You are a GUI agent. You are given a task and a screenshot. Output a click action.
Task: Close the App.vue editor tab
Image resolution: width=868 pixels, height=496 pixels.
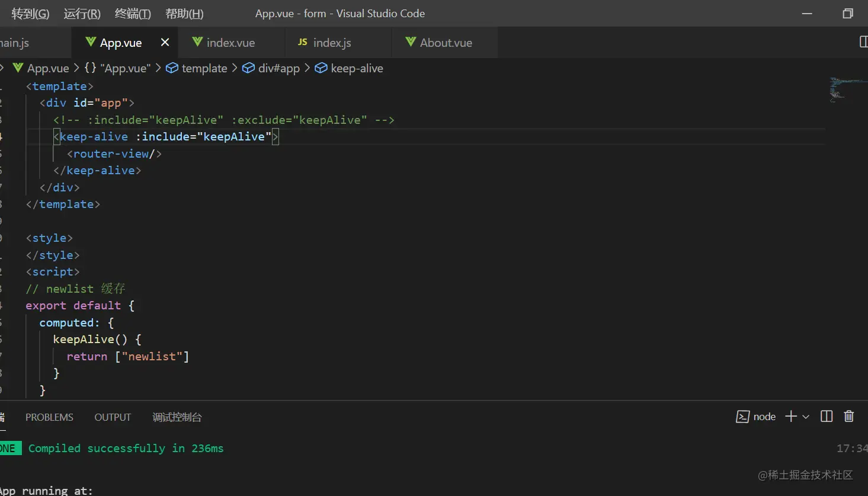click(165, 42)
